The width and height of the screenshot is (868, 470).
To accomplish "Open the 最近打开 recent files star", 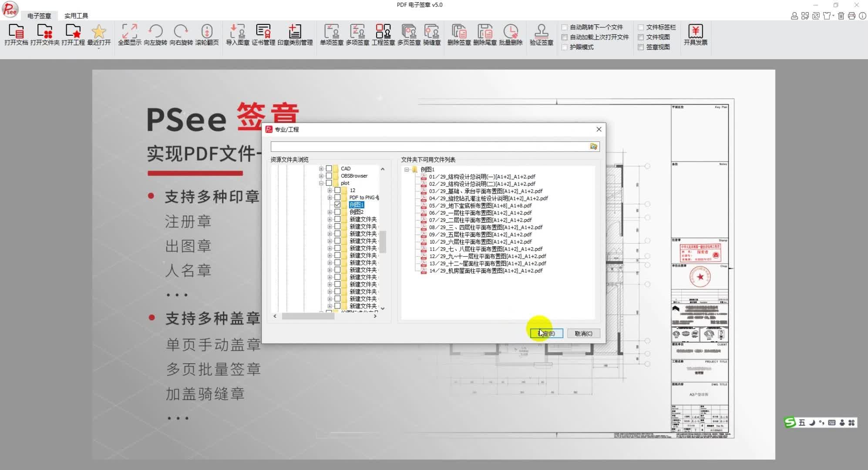I will tap(99, 31).
